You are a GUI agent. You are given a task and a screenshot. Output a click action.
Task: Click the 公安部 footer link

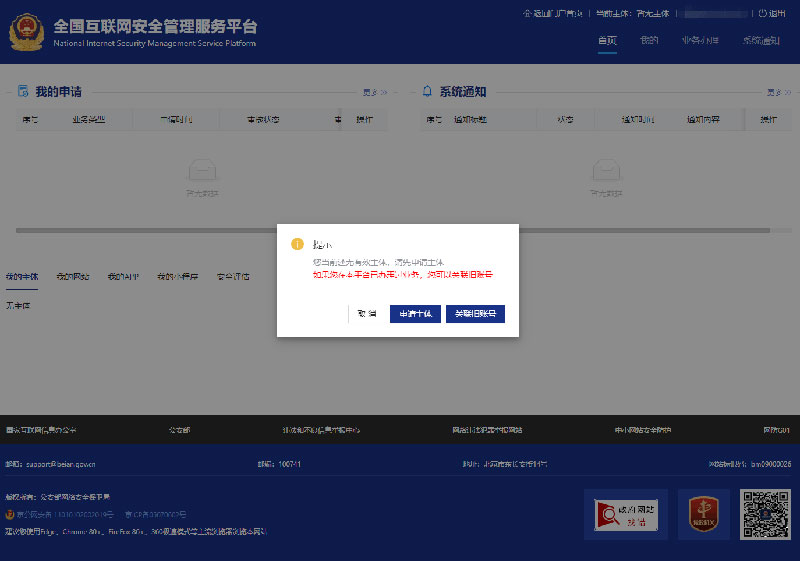point(180,430)
